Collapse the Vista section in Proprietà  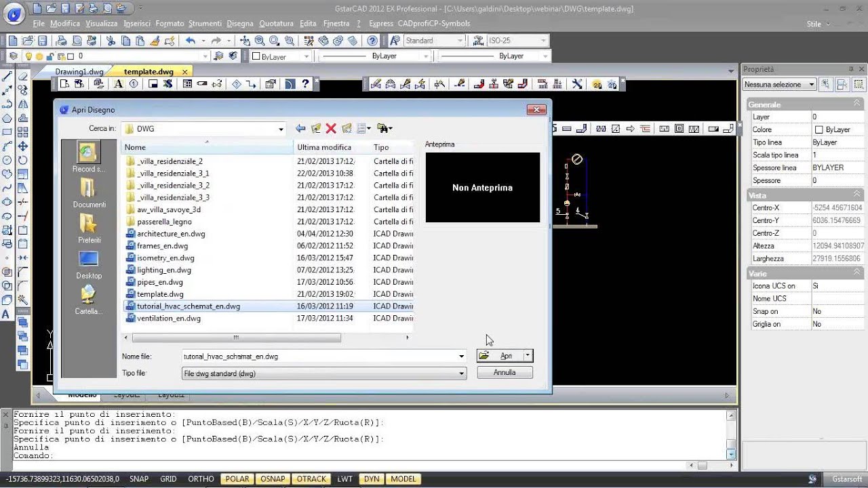click(x=856, y=195)
